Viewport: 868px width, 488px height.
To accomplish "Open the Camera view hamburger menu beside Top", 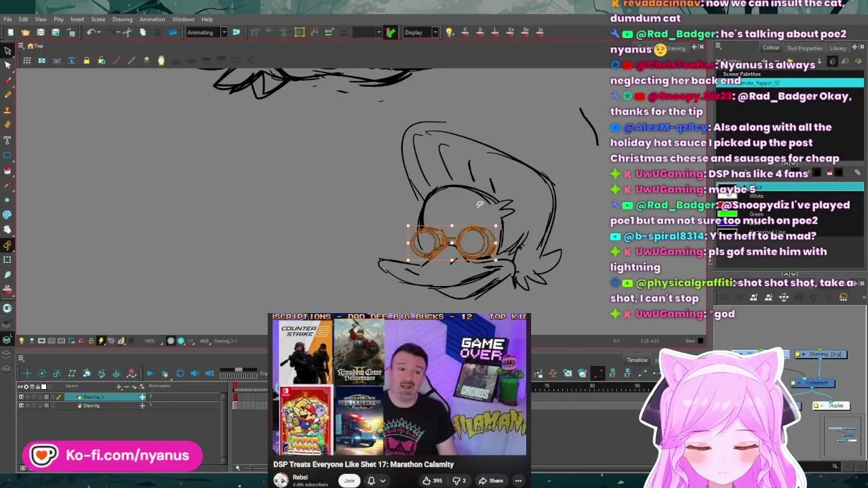I will 20,45.
